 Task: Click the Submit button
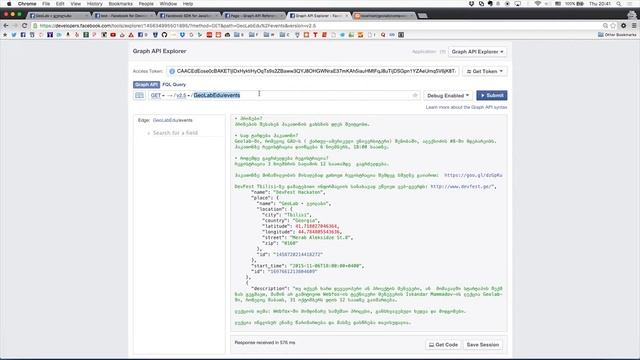coord(491,95)
